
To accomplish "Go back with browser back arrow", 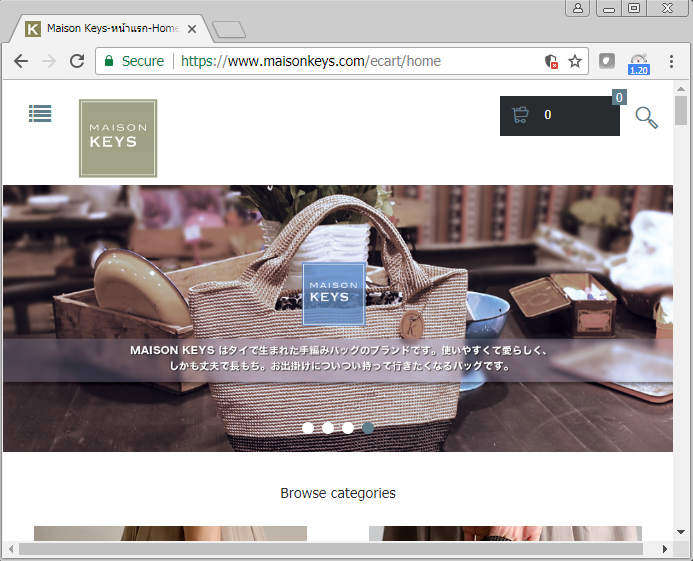I will tap(21, 61).
